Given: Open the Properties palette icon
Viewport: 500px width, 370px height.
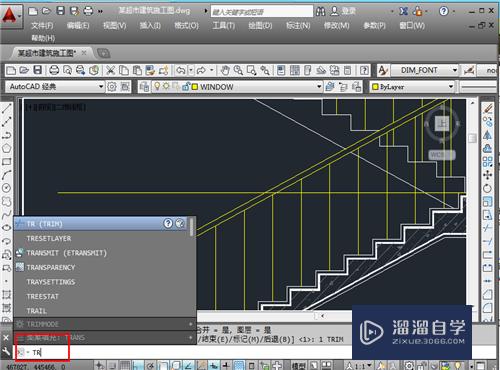Looking at the screenshot, I should click(x=281, y=70).
